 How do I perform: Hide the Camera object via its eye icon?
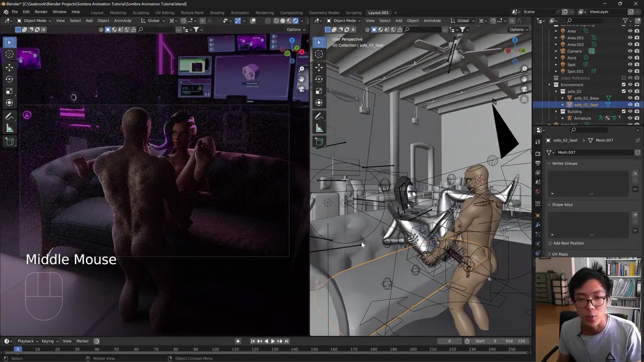point(630,51)
